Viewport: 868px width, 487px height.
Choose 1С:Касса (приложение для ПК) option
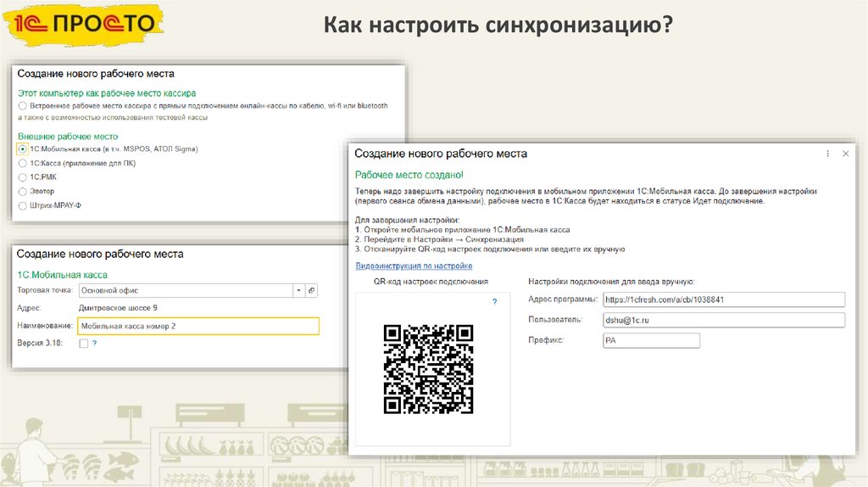point(22,163)
